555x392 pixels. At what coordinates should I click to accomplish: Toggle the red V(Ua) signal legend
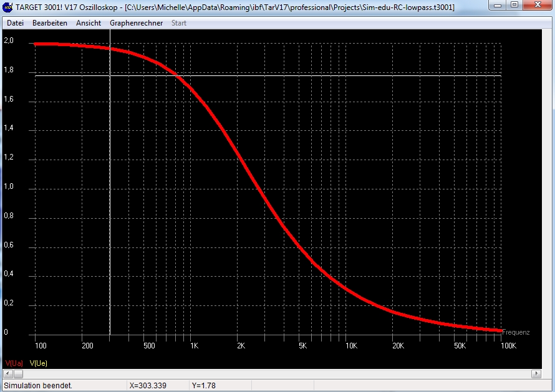pyautogui.click(x=14, y=363)
